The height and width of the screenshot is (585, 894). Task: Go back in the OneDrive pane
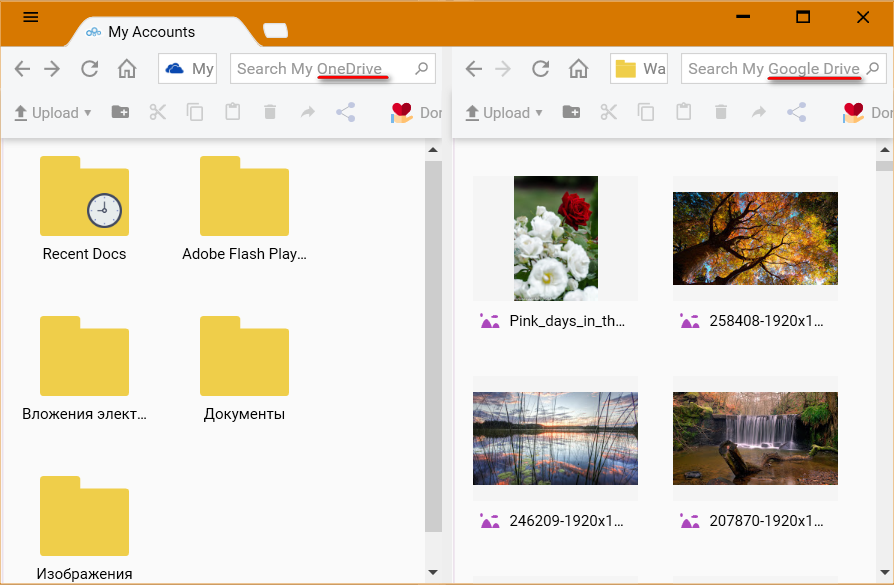[x=22, y=69]
